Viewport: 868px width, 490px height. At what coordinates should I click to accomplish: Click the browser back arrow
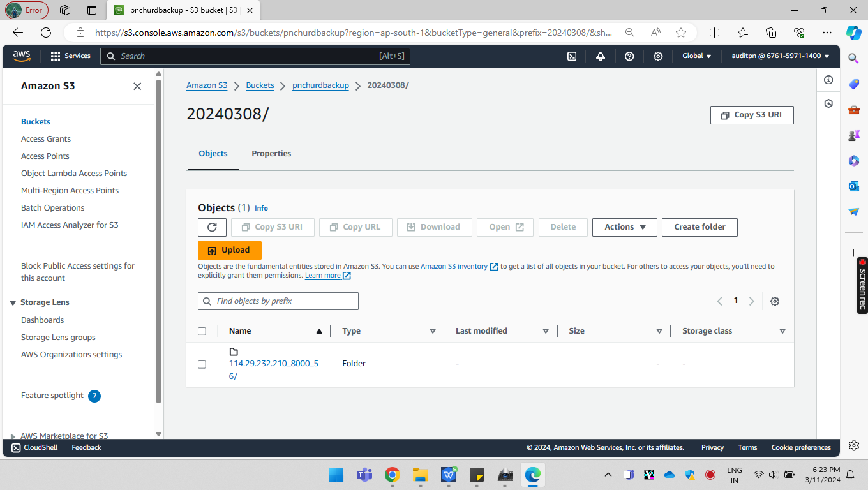pos(18,33)
